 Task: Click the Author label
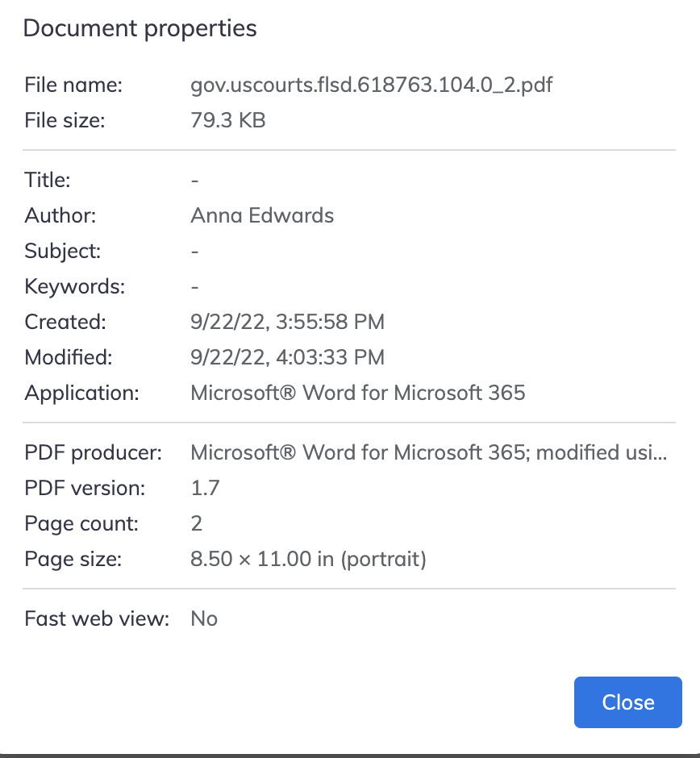(x=60, y=215)
